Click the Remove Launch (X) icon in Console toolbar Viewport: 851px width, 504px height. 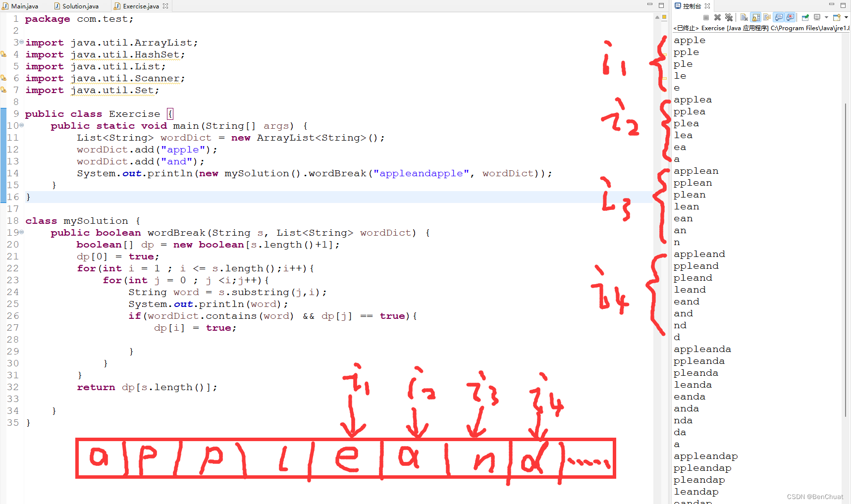tap(717, 17)
